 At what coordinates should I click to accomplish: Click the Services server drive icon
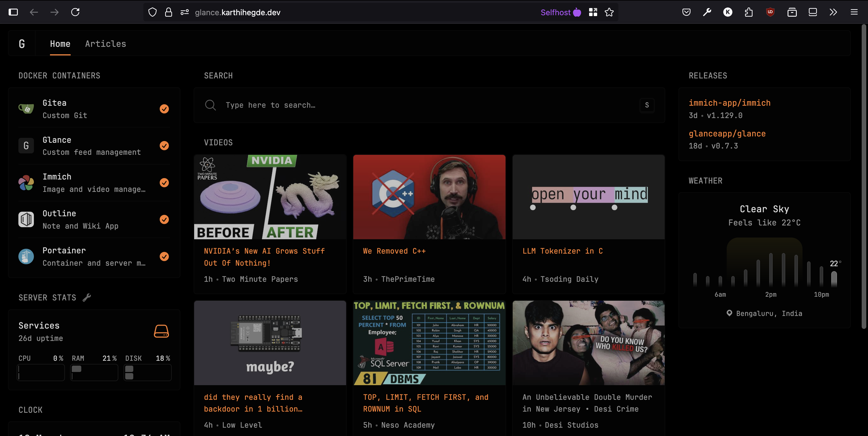point(161,331)
